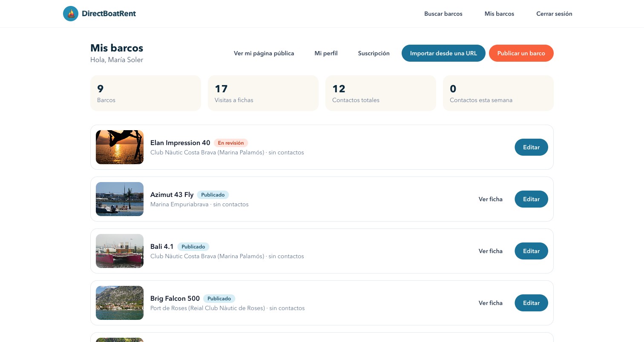The height and width of the screenshot is (342, 644).
Task: Click the Brig Falcon 500 coastal thumbnail
Action: 120,303
